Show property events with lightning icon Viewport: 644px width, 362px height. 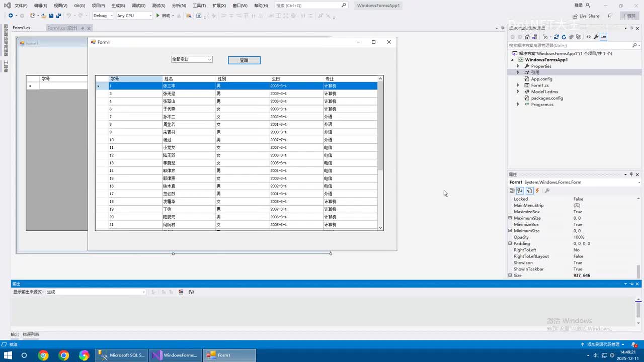(537, 191)
